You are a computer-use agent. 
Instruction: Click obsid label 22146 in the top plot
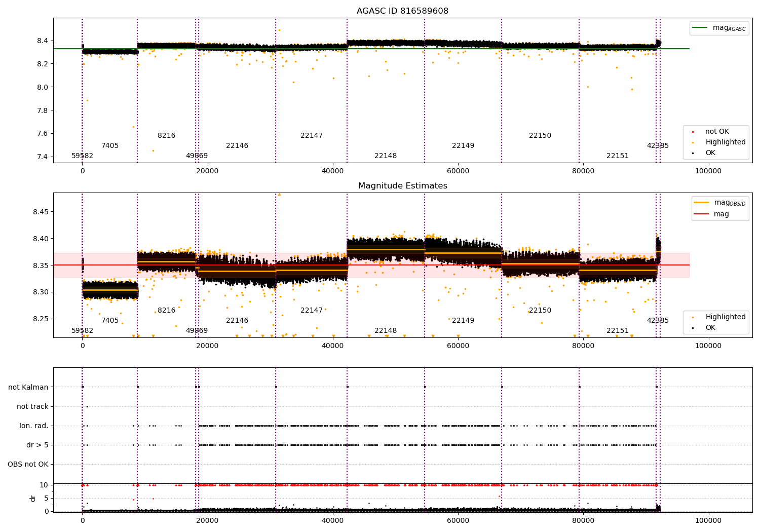tap(237, 146)
